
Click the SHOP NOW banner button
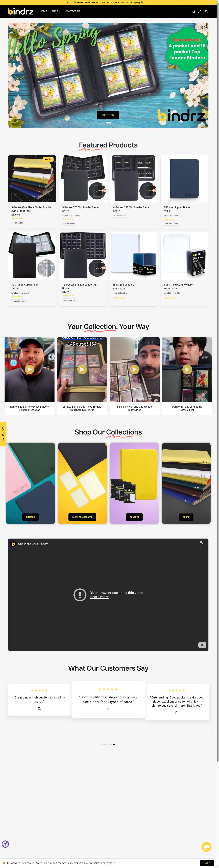[108, 115]
